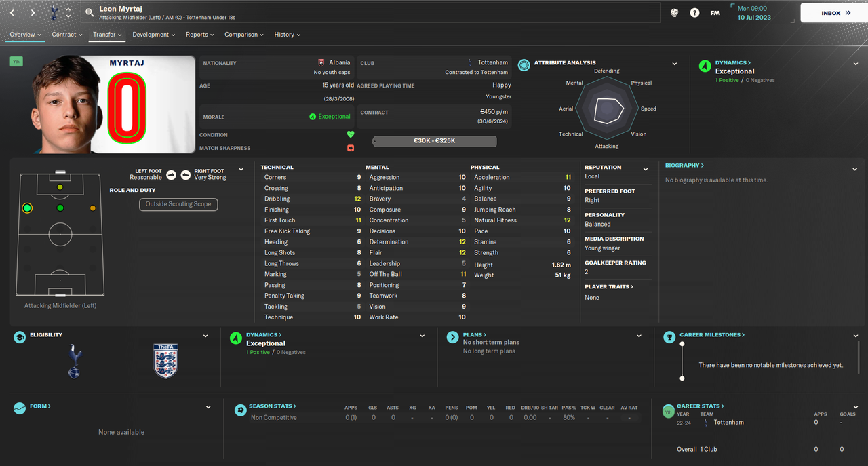This screenshot has height=466, width=868.
Task: Select the striker position pitch dot
Action: [60, 187]
